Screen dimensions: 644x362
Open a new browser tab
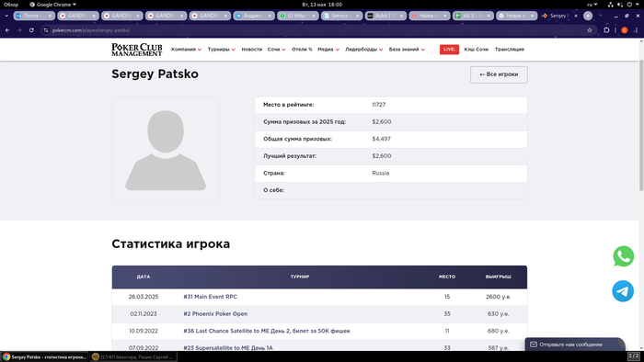click(588, 16)
